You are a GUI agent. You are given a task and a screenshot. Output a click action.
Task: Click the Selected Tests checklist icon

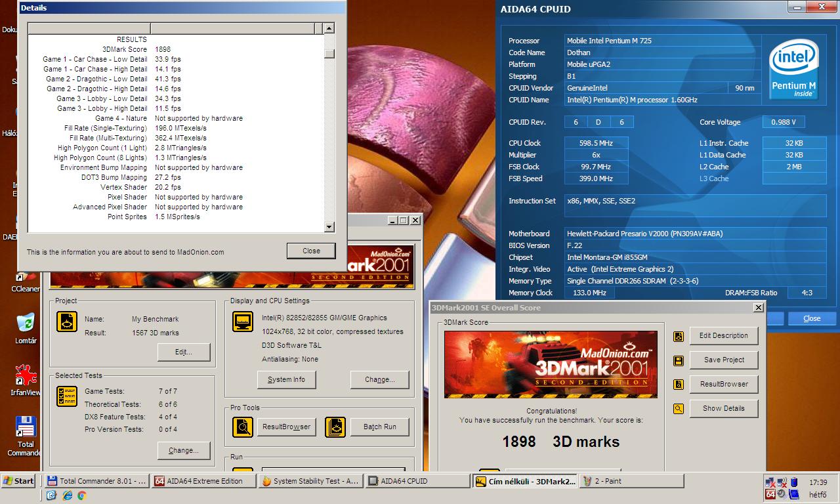pyautogui.click(x=66, y=396)
